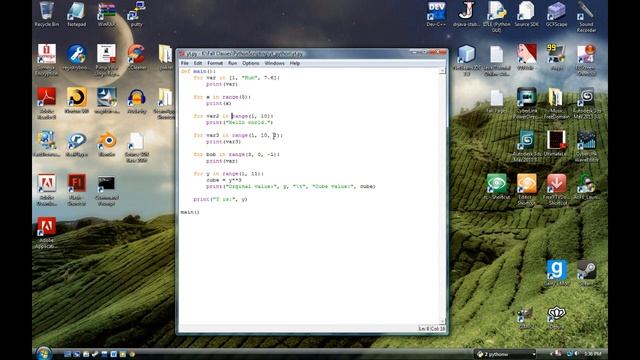Click the taskbar clock
Image resolution: width=640 pixels, height=360 pixels.
(x=593, y=354)
